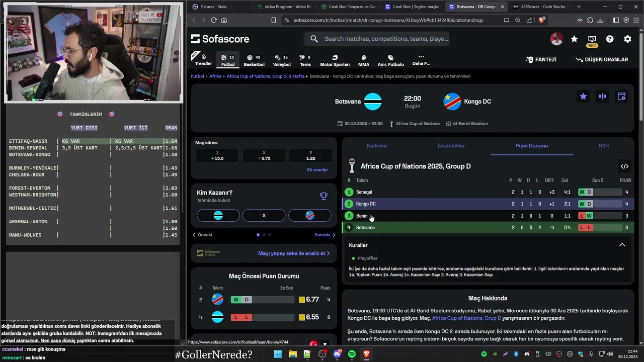Screen dimensions: 644x362
Task: Go to Önceki prediction card
Action: tap(202, 235)
